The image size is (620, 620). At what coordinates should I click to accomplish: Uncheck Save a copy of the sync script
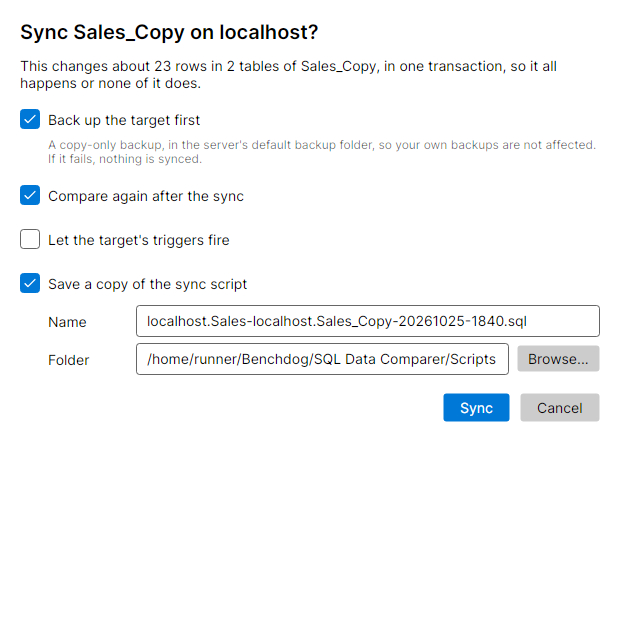click(x=30, y=283)
